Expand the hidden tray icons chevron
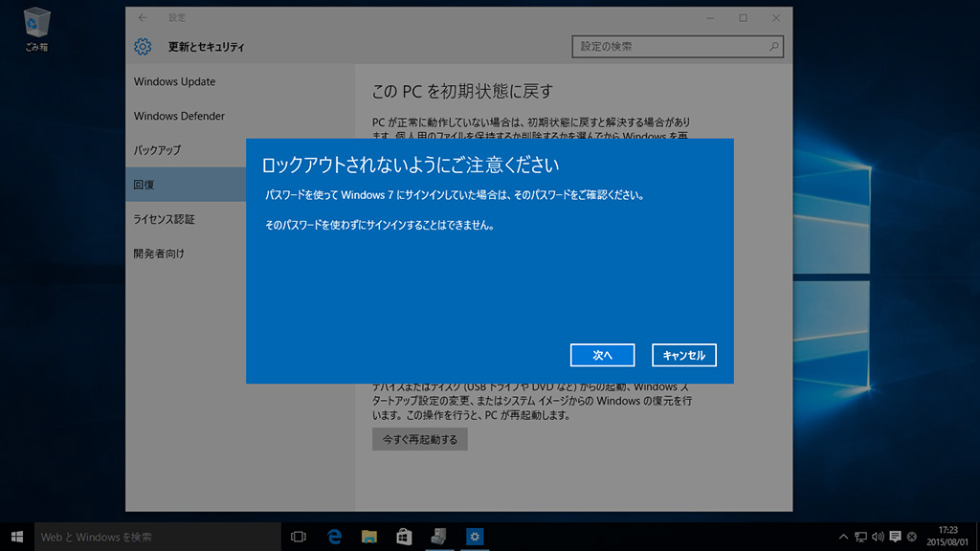Screen dimensions: 980x551 pyautogui.click(x=843, y=537)
